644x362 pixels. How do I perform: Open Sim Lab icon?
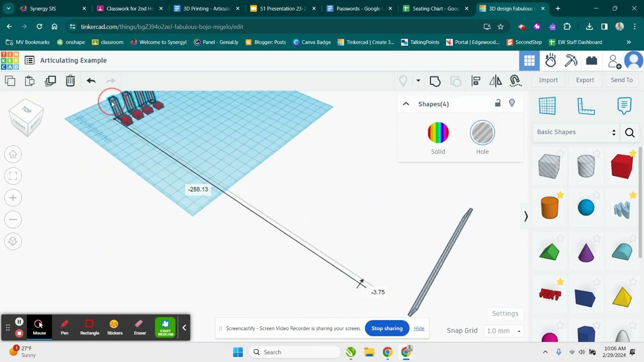coord(550,61)
